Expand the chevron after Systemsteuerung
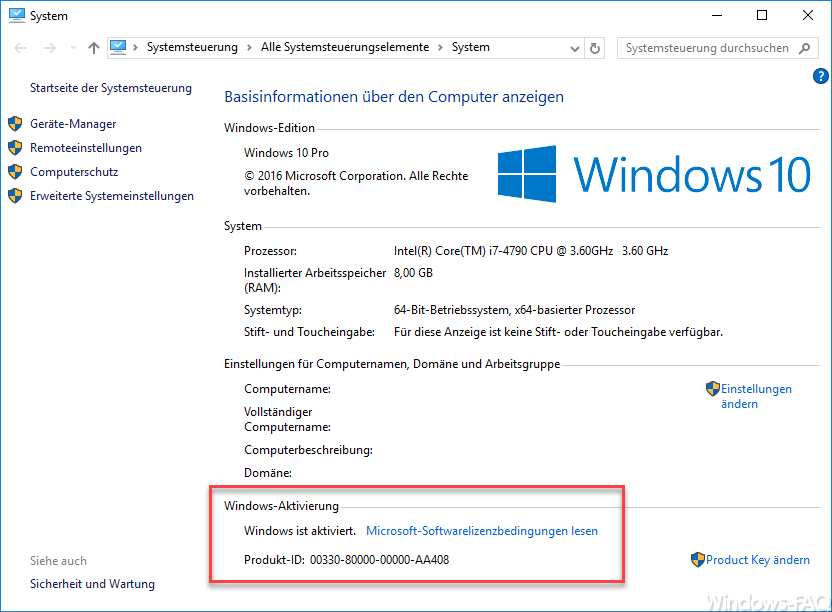 click(x=249, y=48)
